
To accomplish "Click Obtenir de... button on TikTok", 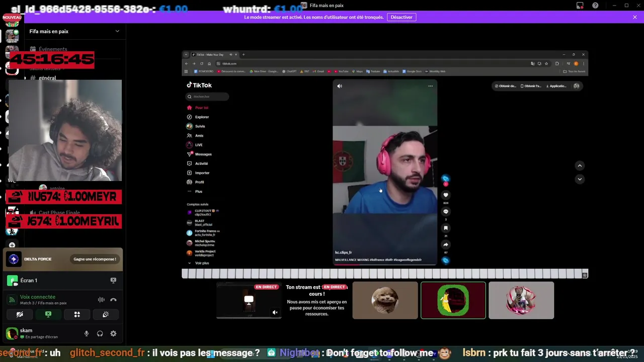I will click(506, 86).
